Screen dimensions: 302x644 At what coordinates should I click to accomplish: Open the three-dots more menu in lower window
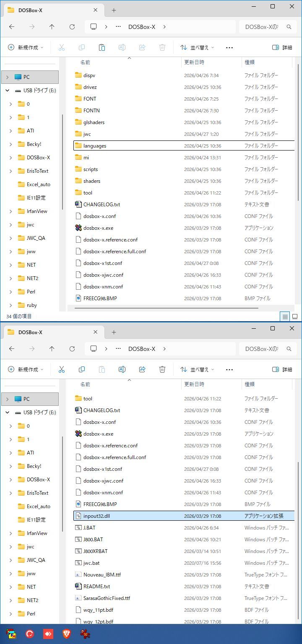[x=229, y=369]
